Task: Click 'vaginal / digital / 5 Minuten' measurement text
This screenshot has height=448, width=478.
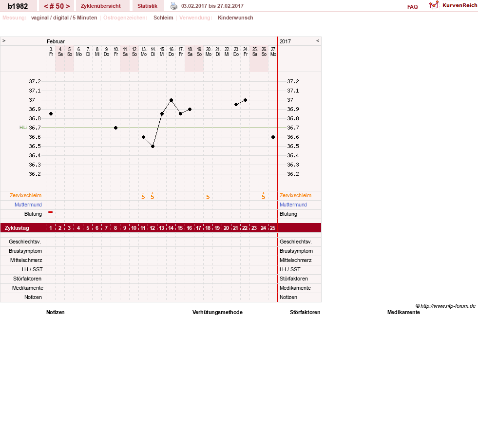Action: [x=64, y=18]
